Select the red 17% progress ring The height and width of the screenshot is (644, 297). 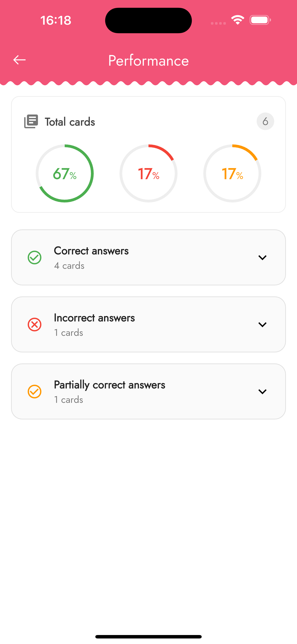pos(148,173)
